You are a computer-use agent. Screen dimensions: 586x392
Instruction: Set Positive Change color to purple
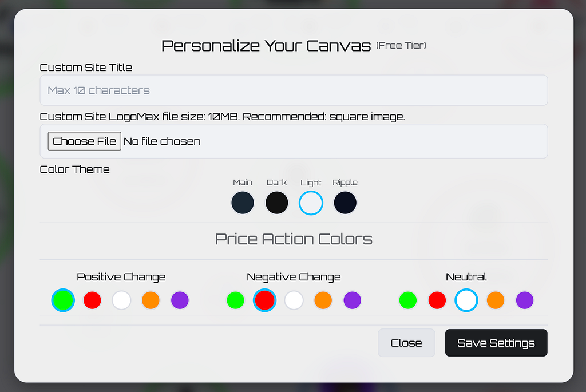180,300
